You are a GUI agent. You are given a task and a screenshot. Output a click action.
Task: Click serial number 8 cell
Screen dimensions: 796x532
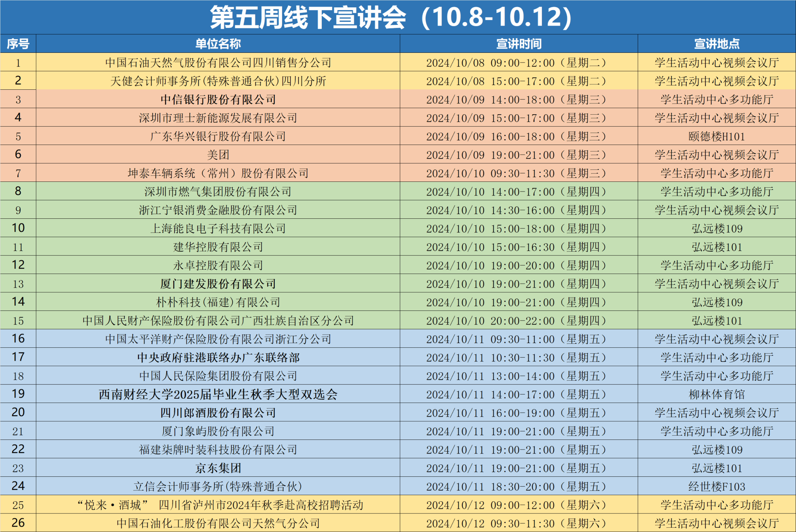coord(18,192)
